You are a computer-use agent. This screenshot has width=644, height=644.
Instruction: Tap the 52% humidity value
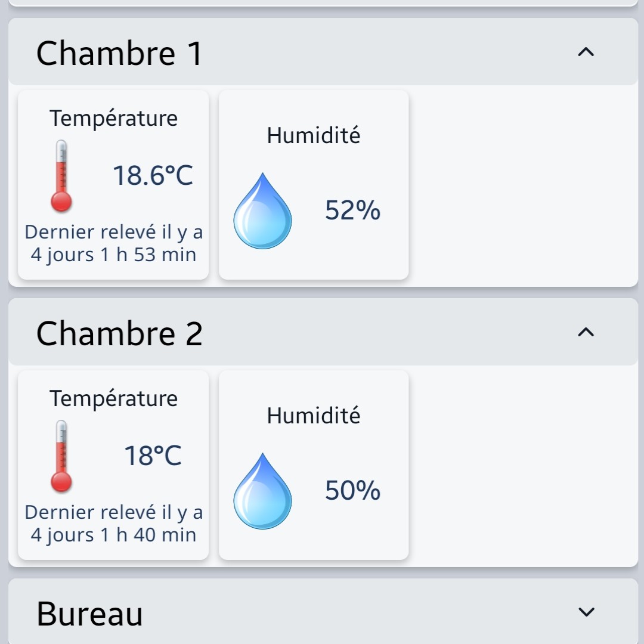point(352,210)
